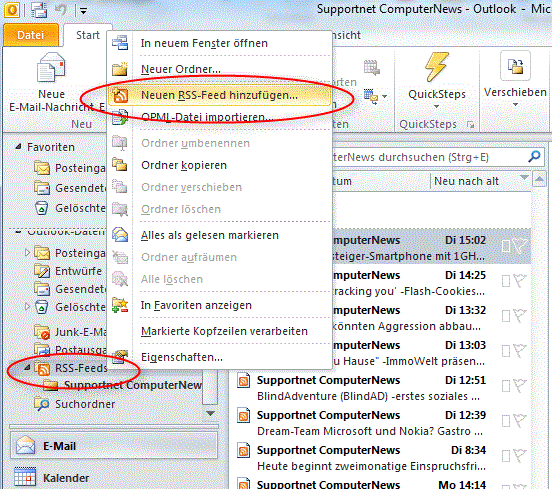Viewport: 552px width, 489px height.
Task: Open the Datei tab
Action: pyautogui.click(x=31, y=35)
